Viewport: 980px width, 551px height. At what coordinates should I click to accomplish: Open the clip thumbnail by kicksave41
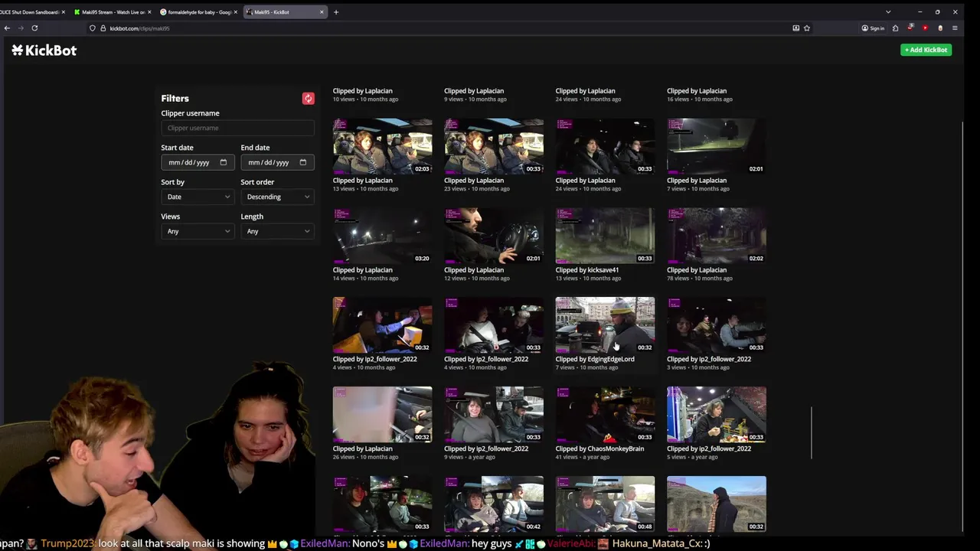point(605,236)
